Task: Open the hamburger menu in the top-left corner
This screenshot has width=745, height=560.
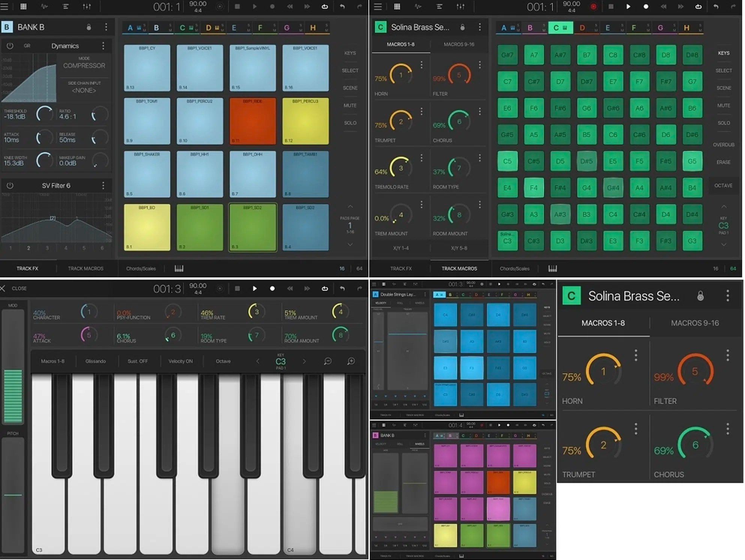Action: coord(5,6)
